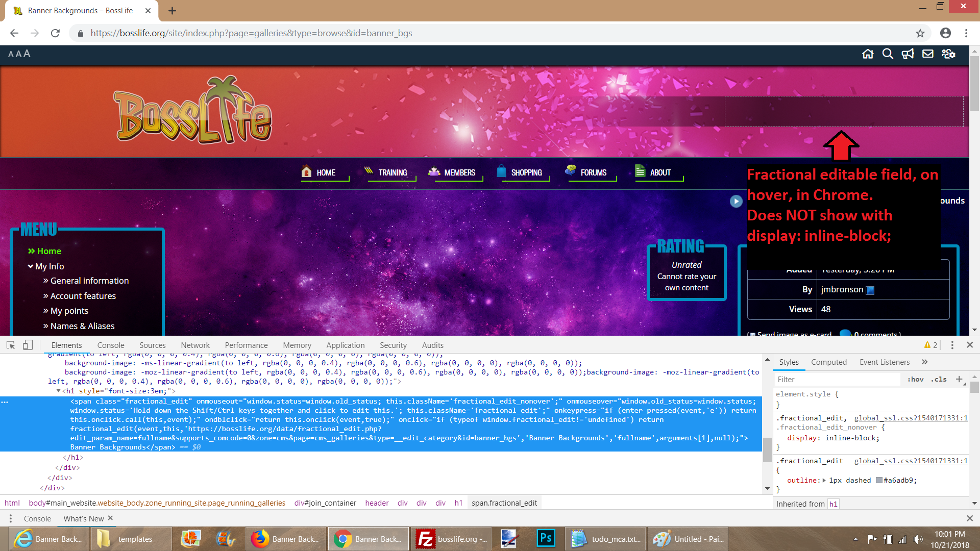The image size is (980, 551).
Task: Bookmark page with the star icon
Action: click(x=920, y=33)
